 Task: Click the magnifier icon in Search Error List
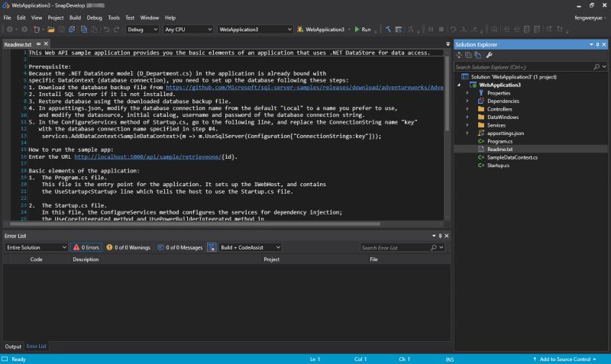coord(433,247)
